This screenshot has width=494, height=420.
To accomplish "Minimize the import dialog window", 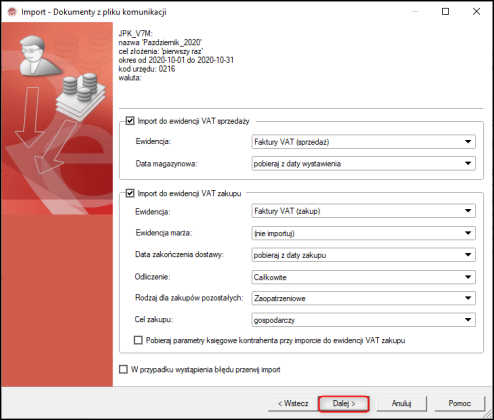I will [x=415, y=12].
